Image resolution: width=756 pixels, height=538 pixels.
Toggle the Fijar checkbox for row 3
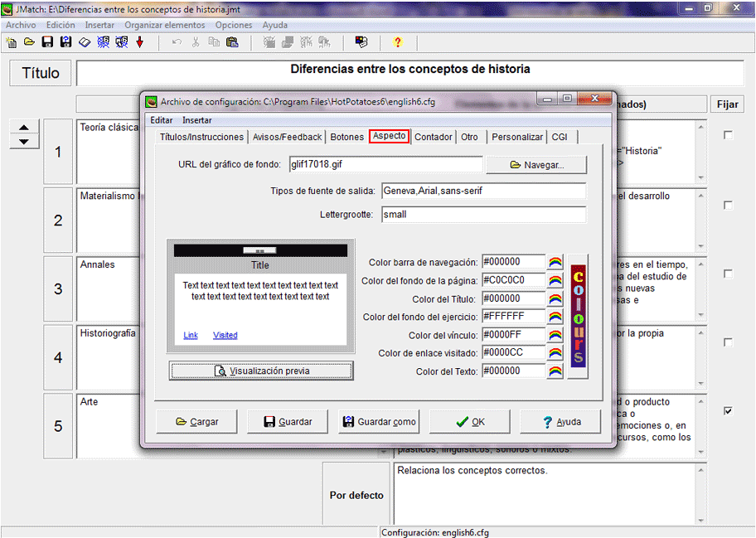coord(728,274)
